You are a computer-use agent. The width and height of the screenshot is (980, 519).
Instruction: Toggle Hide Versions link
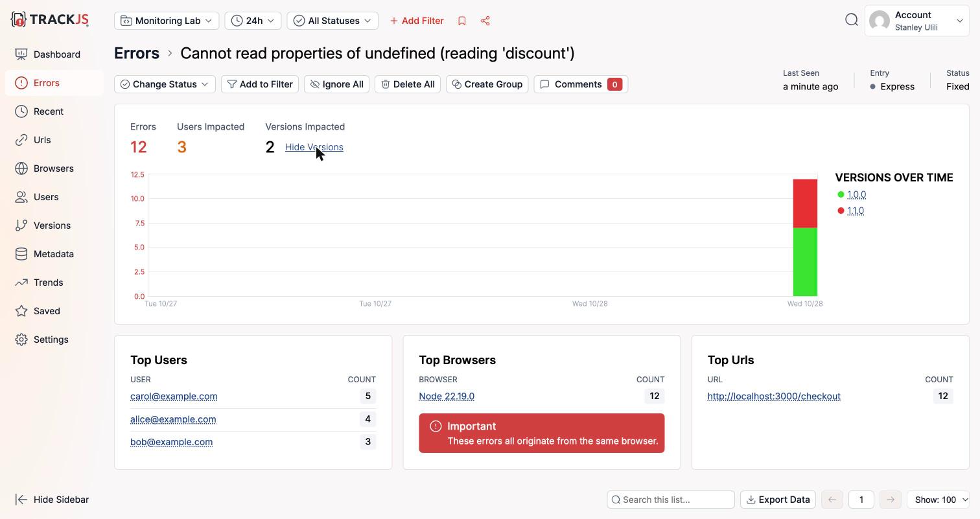click(x=314, y=147)
